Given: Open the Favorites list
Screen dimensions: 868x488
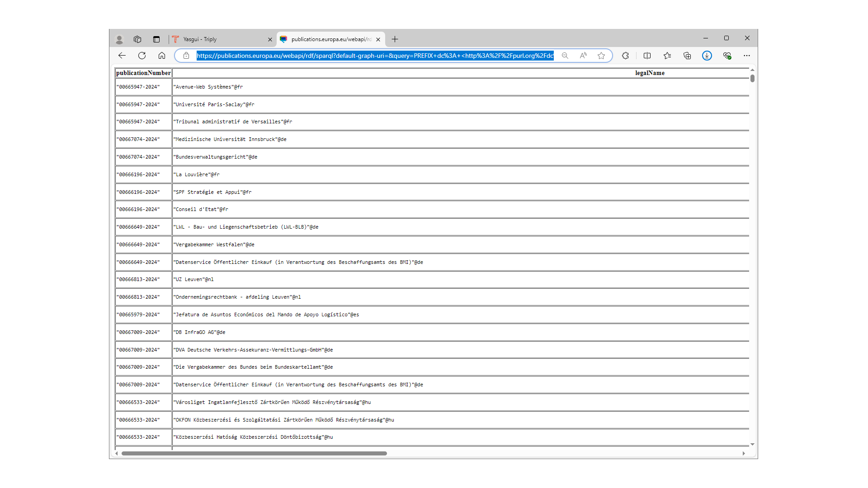Looking at the screenshot, I should pos(667,56).
